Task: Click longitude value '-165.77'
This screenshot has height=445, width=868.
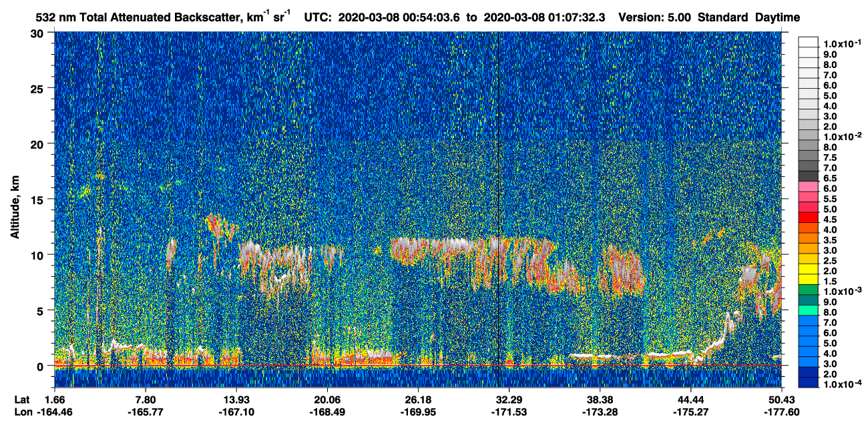Action: [x=146, y=412]
